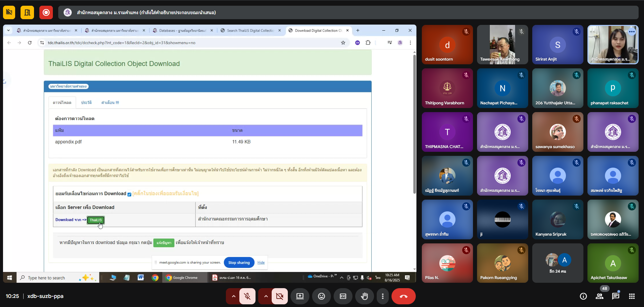Click Windows Start button in shared screen
The width and height of the screenshot is (644, 307).
tap(9, 278)
